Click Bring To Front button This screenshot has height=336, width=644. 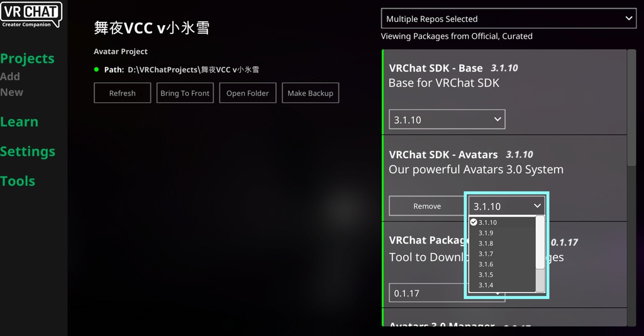coord(185,93)
